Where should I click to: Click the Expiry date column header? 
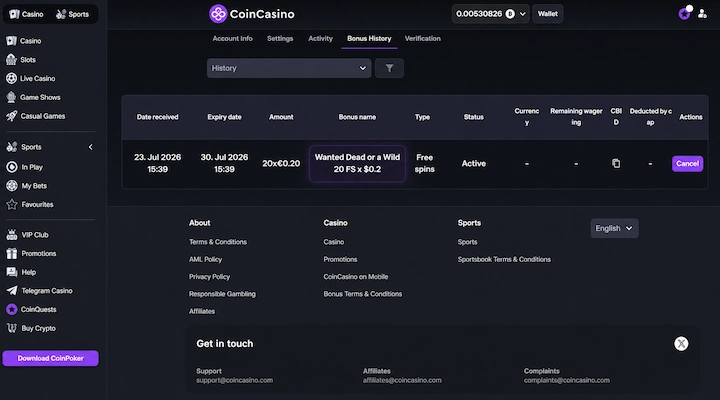tap(224, 117)
